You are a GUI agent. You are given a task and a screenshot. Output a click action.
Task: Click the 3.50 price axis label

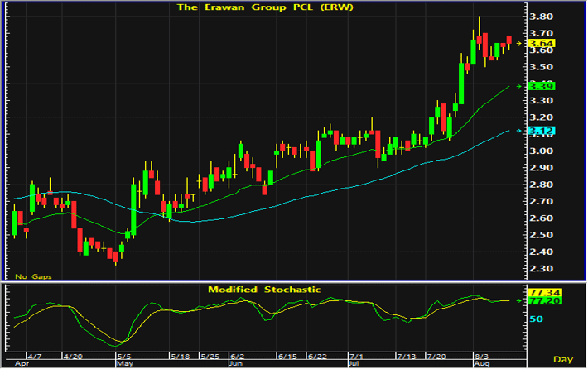(541, 67)
